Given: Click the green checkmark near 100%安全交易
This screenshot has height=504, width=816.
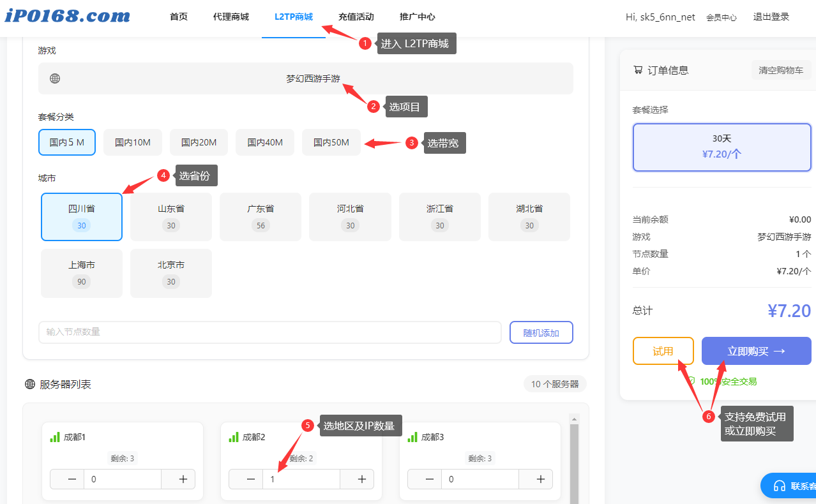Looking at the screenshot, I should 690,381.
